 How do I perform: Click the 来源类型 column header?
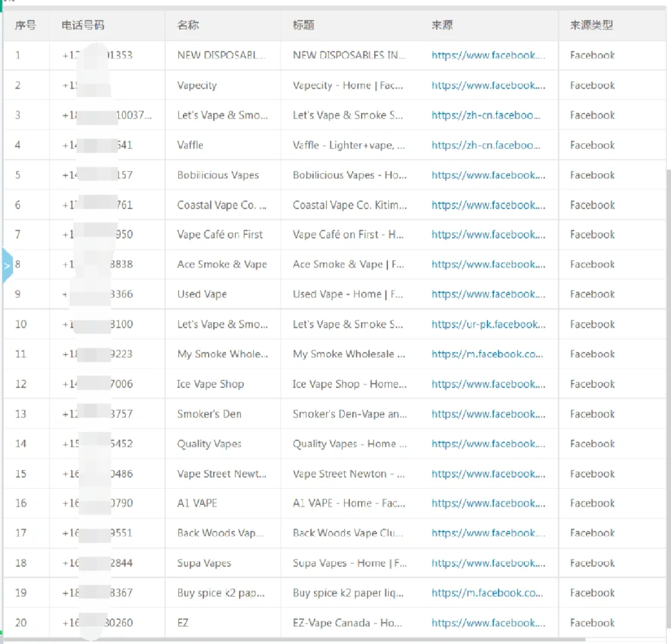[591, 25]
